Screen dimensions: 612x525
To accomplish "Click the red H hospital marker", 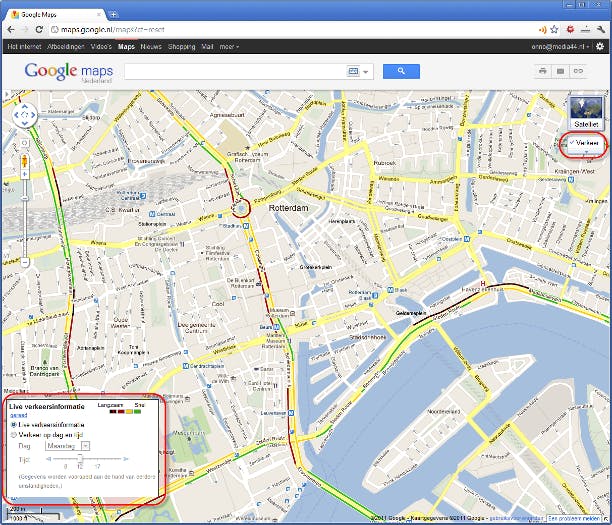I will pyautogui.click(x=483, y=283).
